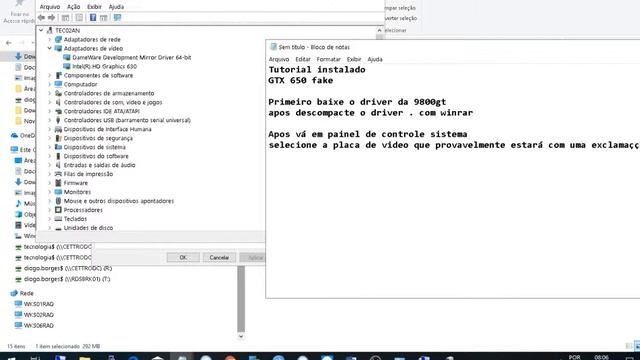Open Editar menu in Notepad
This screenshot has height=360, width=640.
[303, 60]
